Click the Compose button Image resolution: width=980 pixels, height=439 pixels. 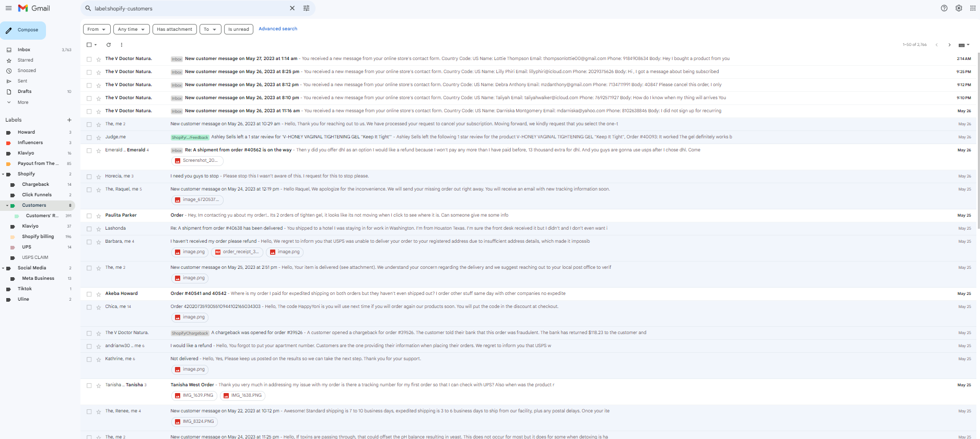(23, 30)
